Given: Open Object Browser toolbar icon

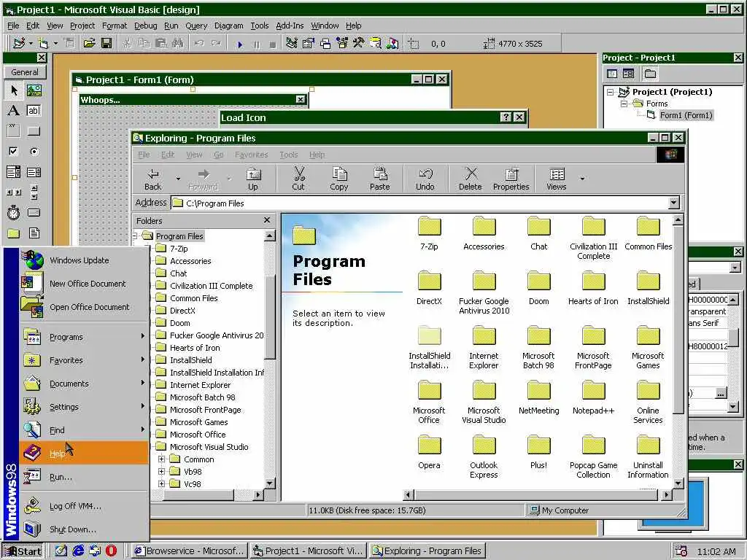Looking at the screenshot, I should [342, 43].
